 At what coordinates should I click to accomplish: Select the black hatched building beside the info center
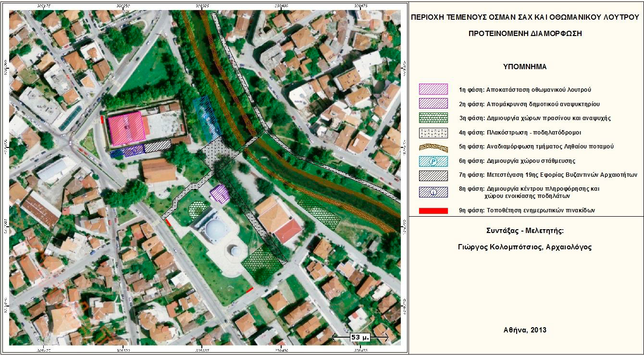(158, 146)
